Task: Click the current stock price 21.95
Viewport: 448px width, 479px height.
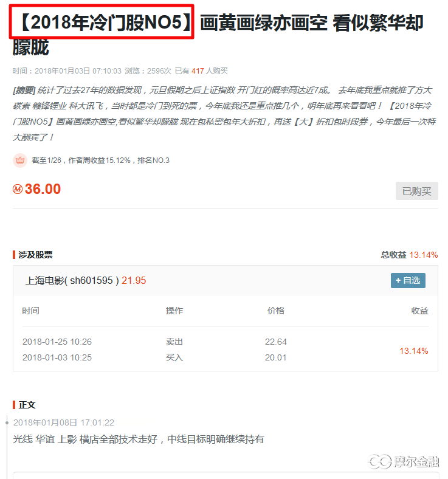Action: point(134,280)
